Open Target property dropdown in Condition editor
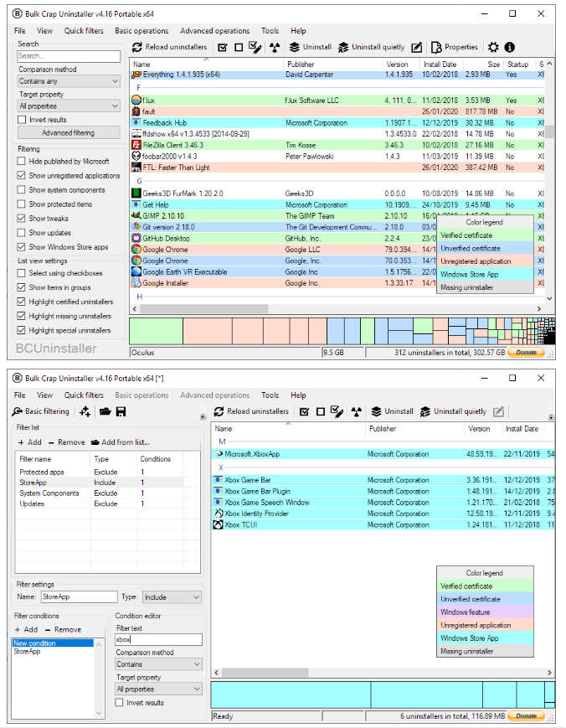The image size is (566, 728). [159, 689]
